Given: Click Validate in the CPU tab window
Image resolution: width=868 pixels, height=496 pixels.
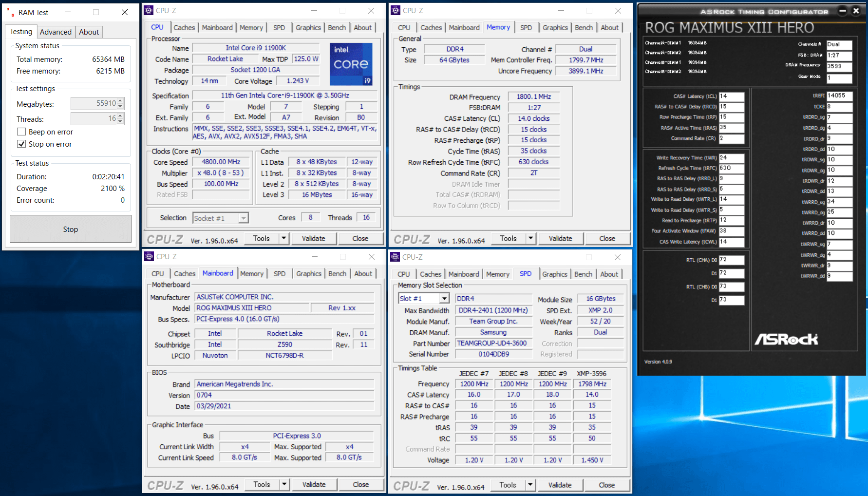Looking at the screenshot, I should click(313, 238).
